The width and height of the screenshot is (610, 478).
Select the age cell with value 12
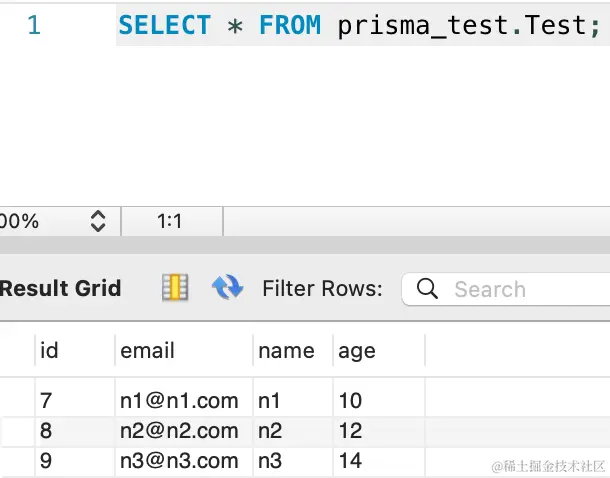pyautogui.click(x=379, y=431)
